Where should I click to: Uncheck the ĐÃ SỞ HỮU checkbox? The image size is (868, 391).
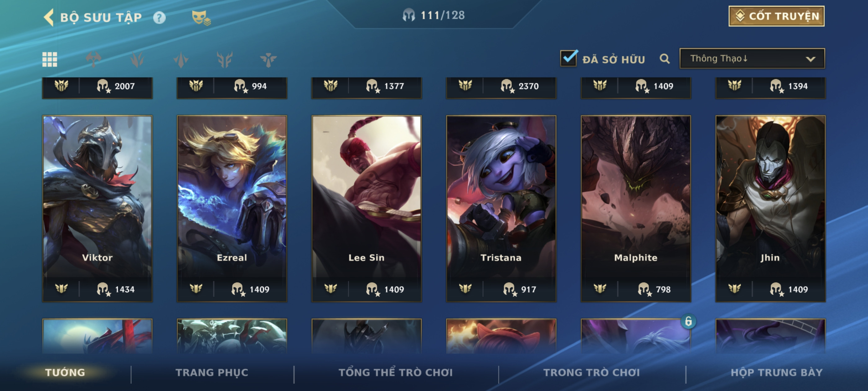coord(569,58)
